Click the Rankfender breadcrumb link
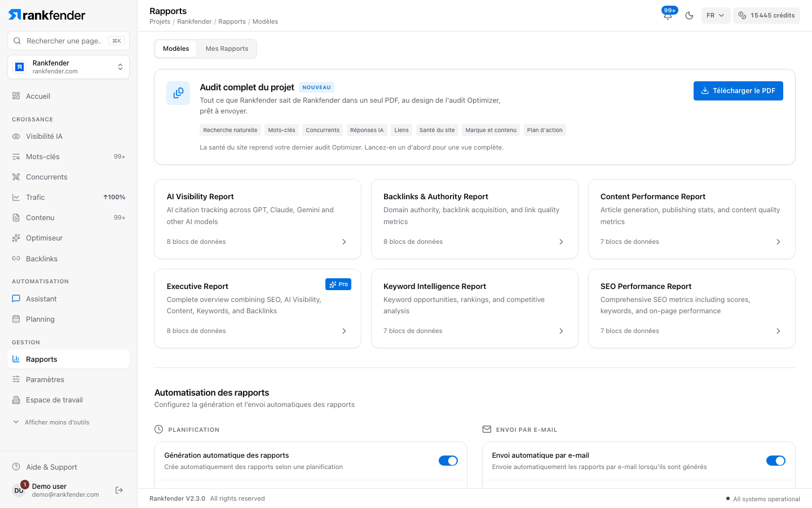 click(195, 21)
